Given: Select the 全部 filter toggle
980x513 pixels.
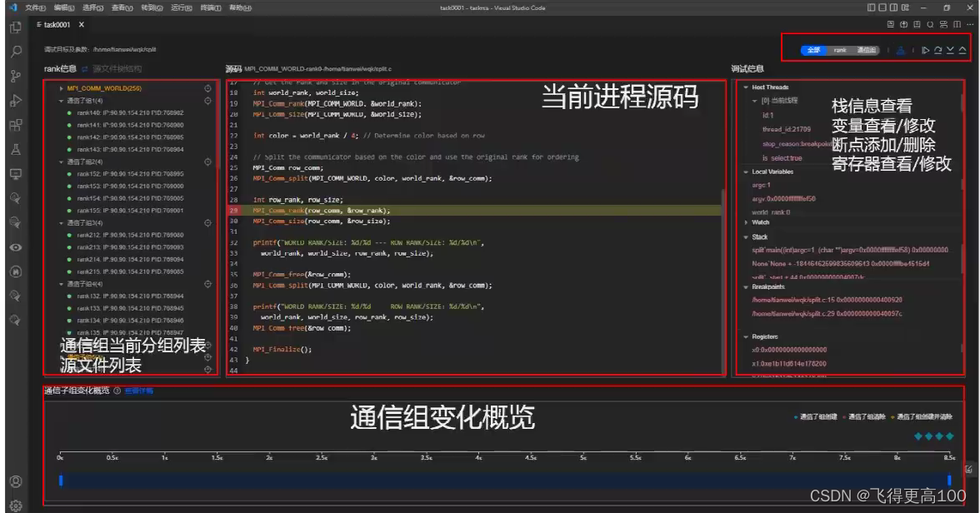Looking at the screenshot, I should pos(813,51).
